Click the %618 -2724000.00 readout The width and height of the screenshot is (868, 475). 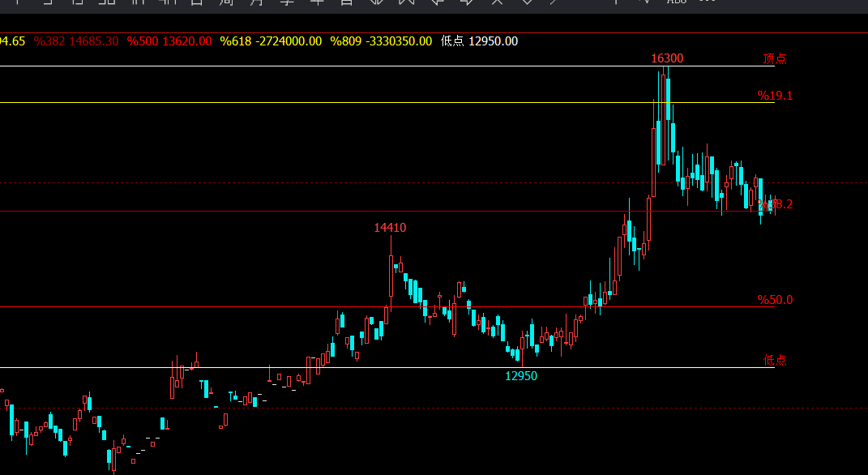tap(271, 41)
